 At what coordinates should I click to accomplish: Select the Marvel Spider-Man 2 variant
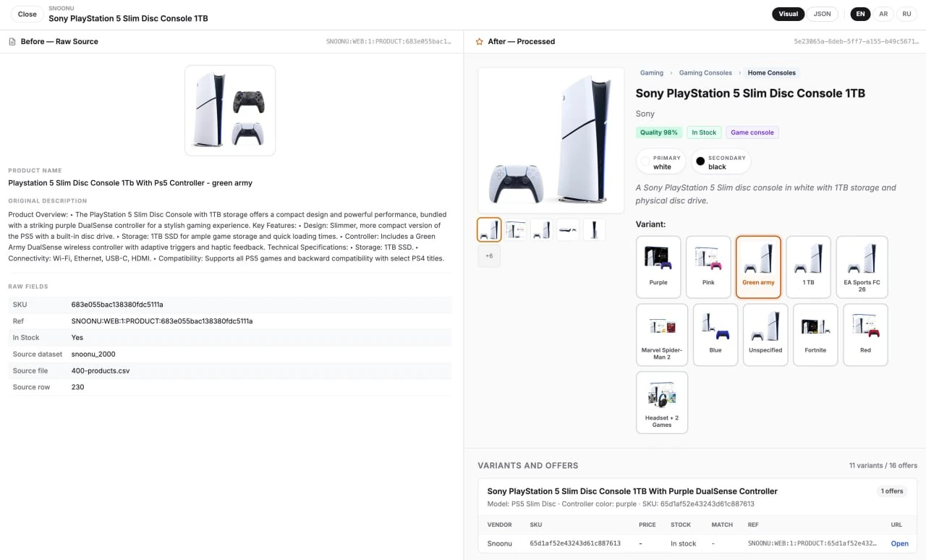662,335
